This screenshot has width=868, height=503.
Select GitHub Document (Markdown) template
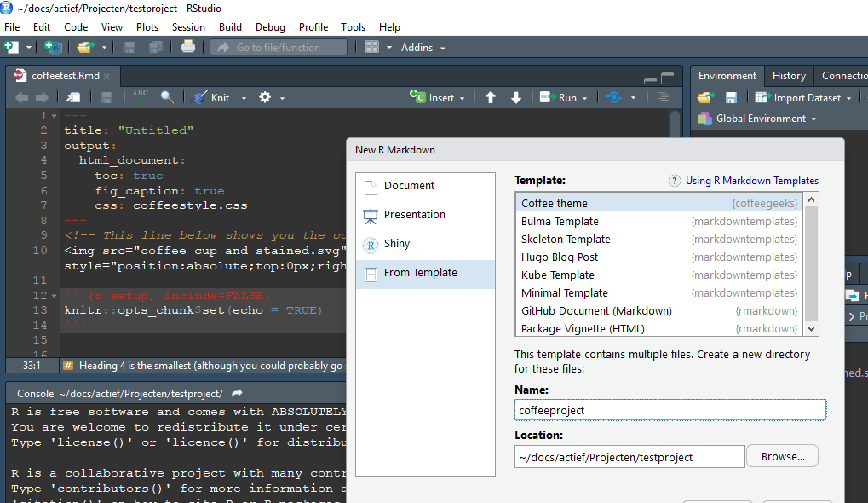pos(658,311)
